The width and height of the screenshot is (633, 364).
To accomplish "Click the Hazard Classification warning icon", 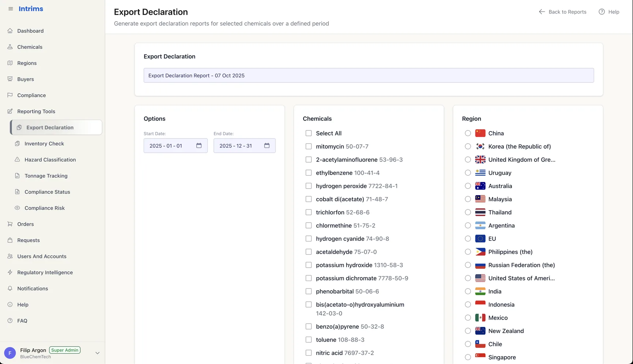I will coord(17,160).
